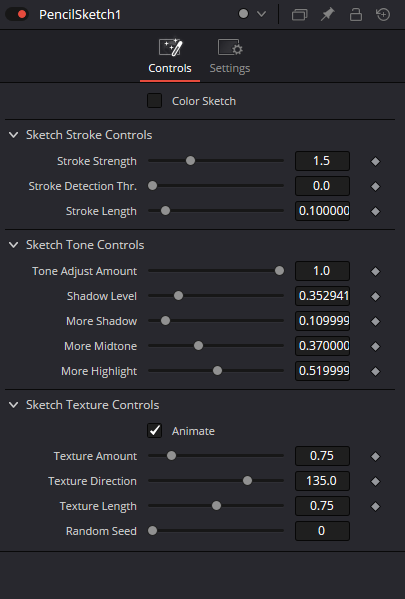Add keyframe for More Shadow
This screenshot has height=599, width=405.
pyautogui.click(x=376, y=321)
